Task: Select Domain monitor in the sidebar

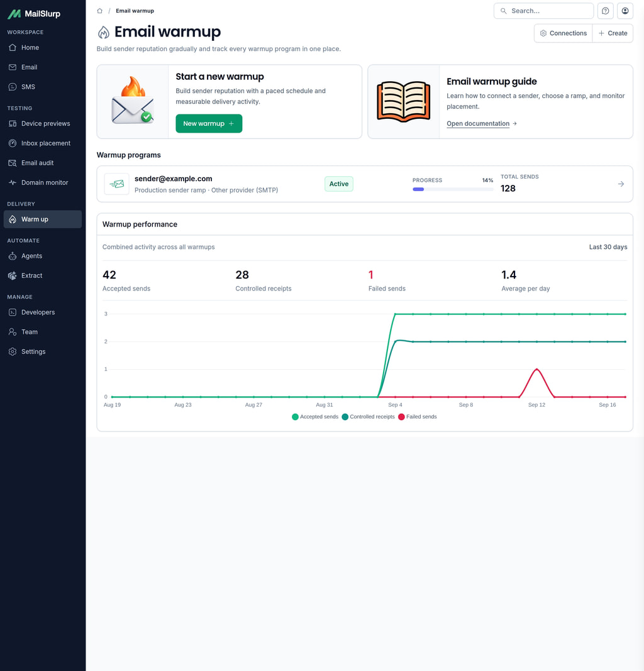Action: pyautogui.click(x=42, y=183)
